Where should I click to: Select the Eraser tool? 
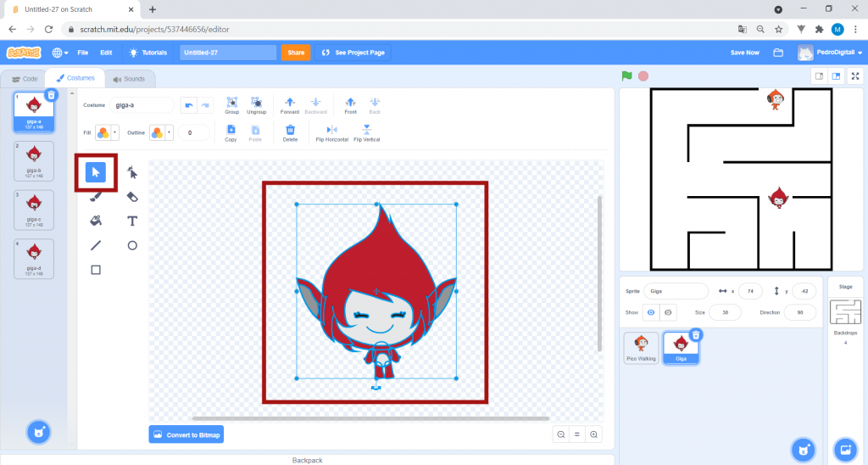131,197
